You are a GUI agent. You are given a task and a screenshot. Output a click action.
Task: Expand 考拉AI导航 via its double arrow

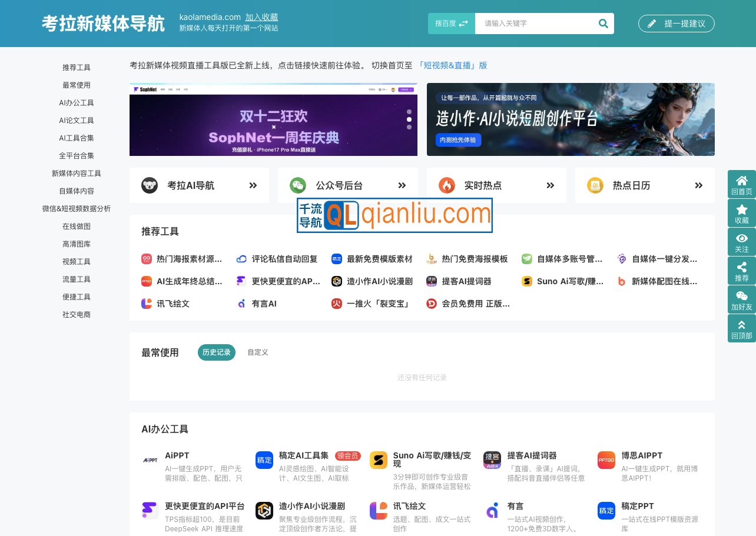pos(253,185)
